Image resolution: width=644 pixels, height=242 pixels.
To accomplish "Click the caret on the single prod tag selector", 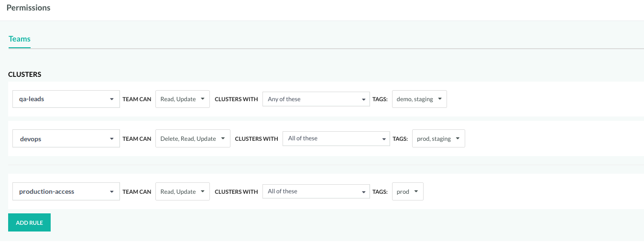I will (x=416, y=192).
